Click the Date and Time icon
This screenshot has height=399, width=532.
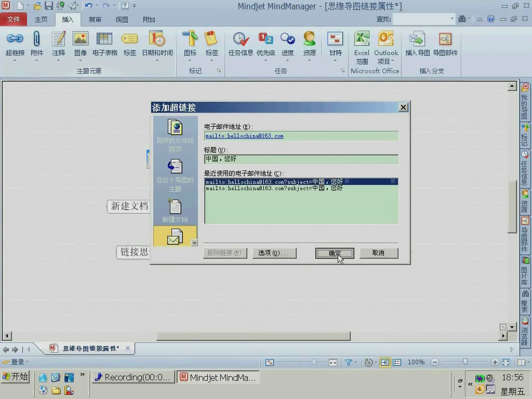coord(157,38)
